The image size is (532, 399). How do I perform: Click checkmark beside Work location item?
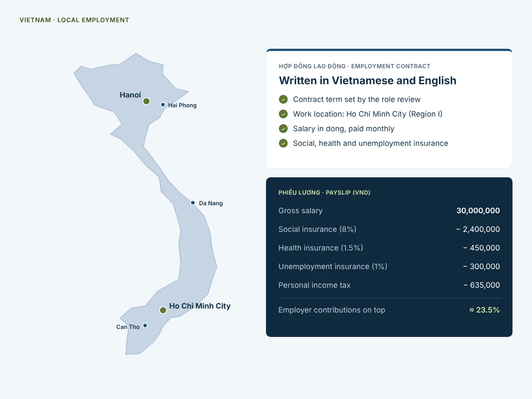(283, 114)
